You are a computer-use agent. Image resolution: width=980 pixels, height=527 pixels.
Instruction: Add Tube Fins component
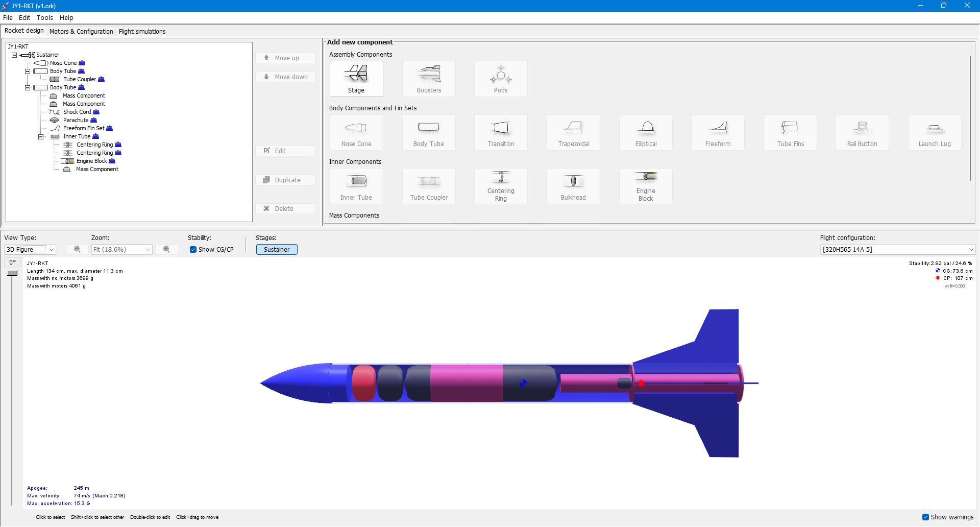[x=790, y=132]
